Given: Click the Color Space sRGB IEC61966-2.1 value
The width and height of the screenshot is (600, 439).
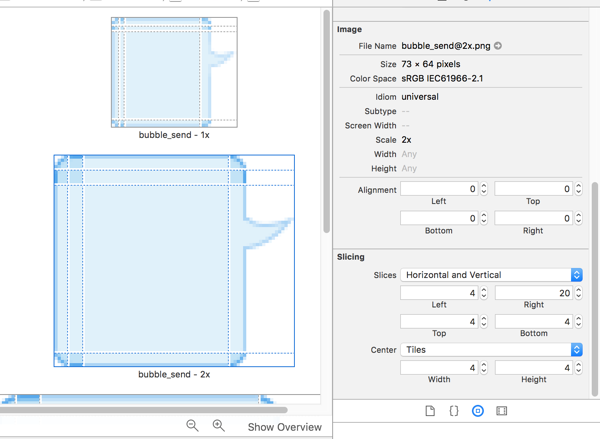Looking at the screenshot, I should pyautogui.click(x=442, y=78).
